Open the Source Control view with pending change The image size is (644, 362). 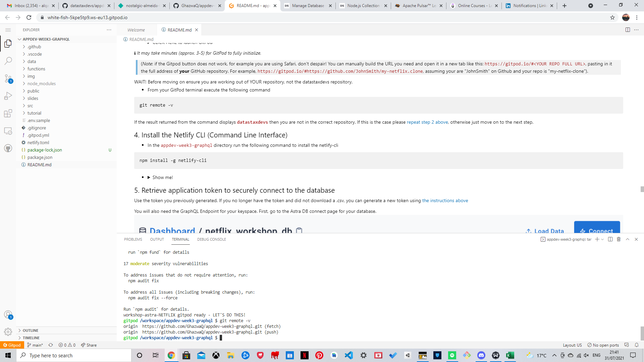(8, 79)
